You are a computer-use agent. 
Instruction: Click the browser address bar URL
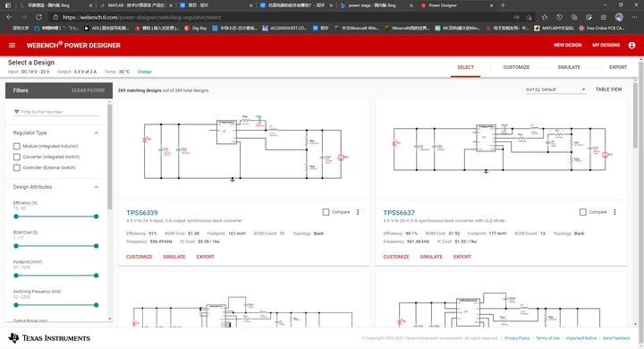141,17
